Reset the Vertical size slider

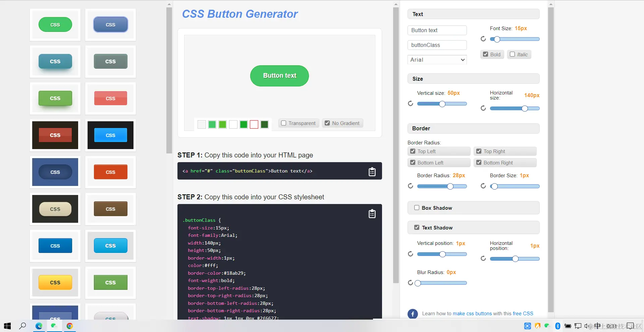(410, 104)
